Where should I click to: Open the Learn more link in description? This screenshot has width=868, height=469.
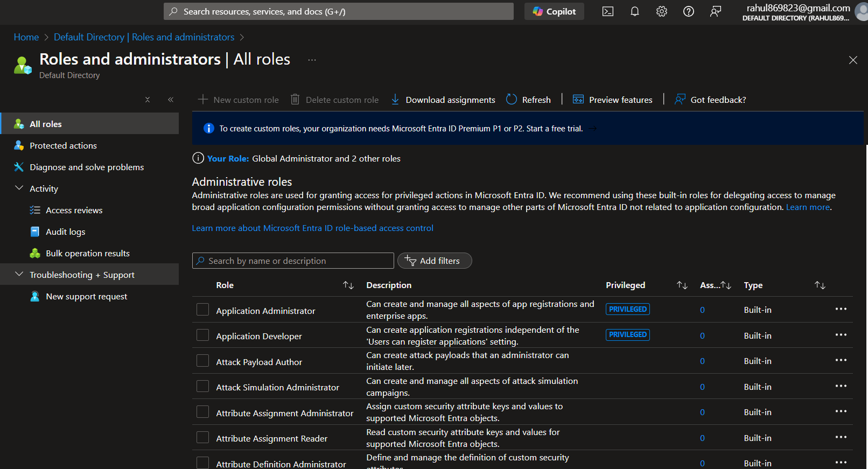coord(808,207)
